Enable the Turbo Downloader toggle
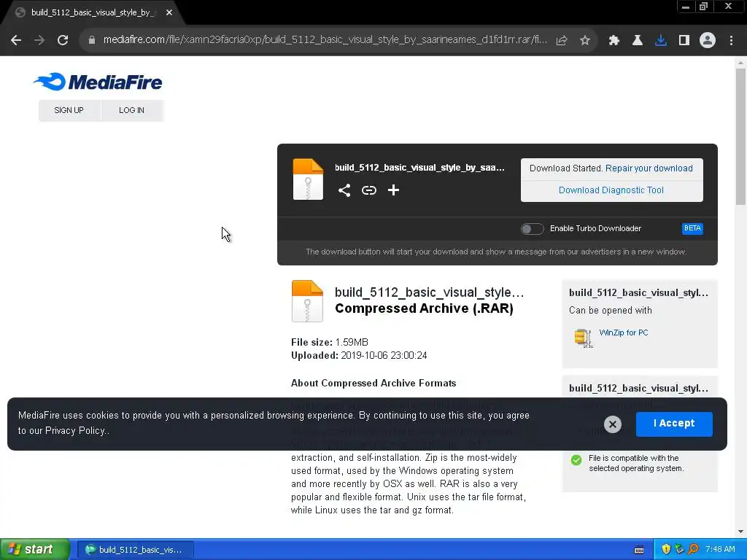Screen dimensions: 747x560 click(x=532, y=228)
